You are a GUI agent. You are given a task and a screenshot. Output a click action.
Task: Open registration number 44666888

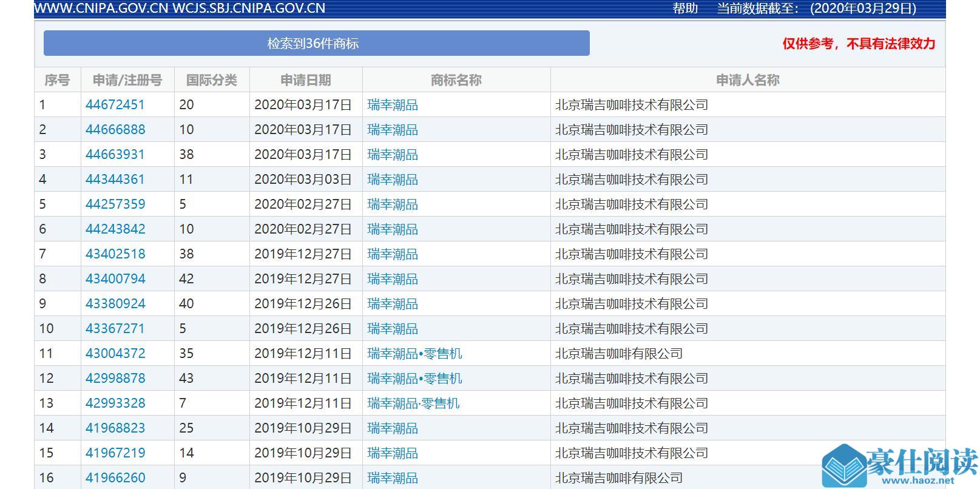[x=115, y=130]
